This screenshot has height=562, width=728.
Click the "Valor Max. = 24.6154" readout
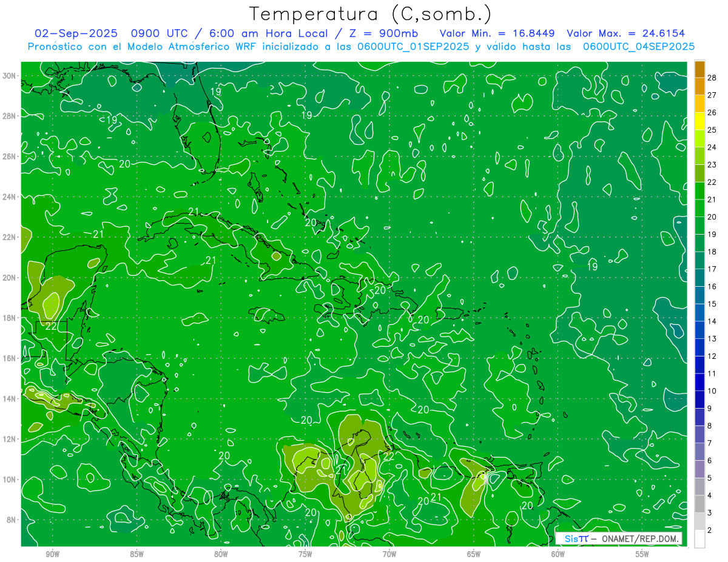point(626,33)
